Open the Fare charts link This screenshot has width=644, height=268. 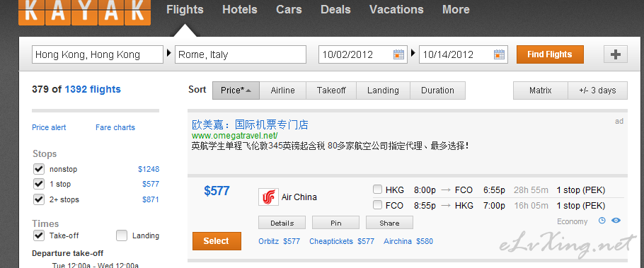115,128
